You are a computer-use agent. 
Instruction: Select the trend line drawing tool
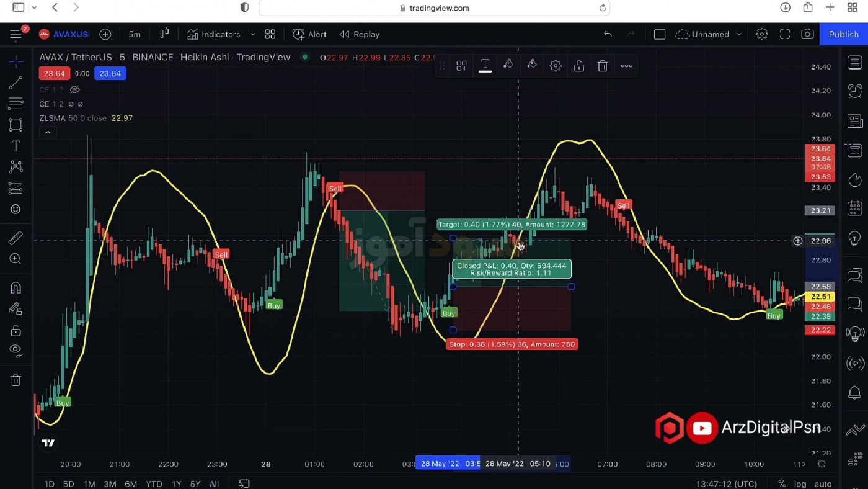coord(15,83)
